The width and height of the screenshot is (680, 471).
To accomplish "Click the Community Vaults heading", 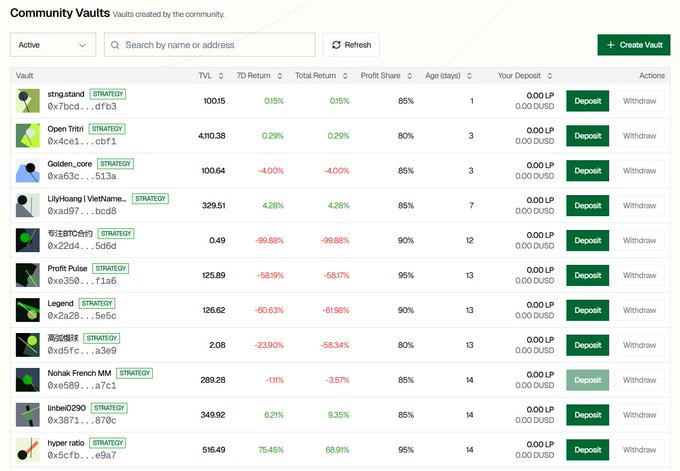I will tap(60, 13).
